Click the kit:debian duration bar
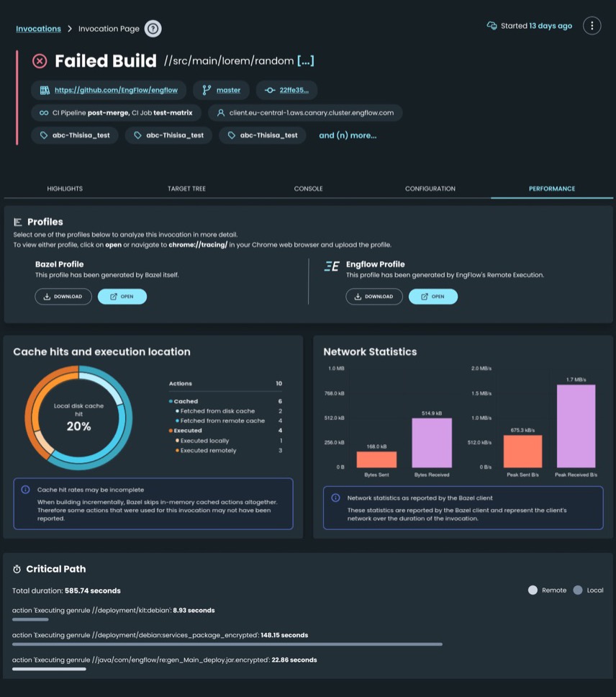This screenshot has height=697, width=616. click(x=30, y=619)
